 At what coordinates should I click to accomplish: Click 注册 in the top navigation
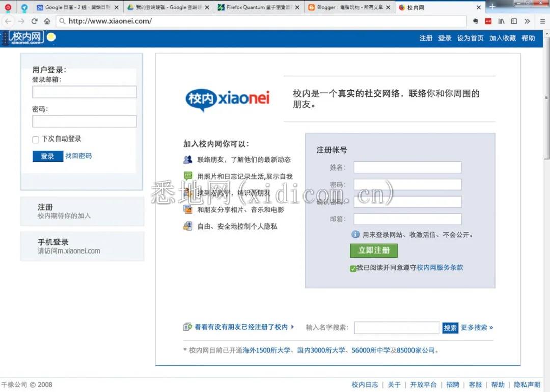426,38
